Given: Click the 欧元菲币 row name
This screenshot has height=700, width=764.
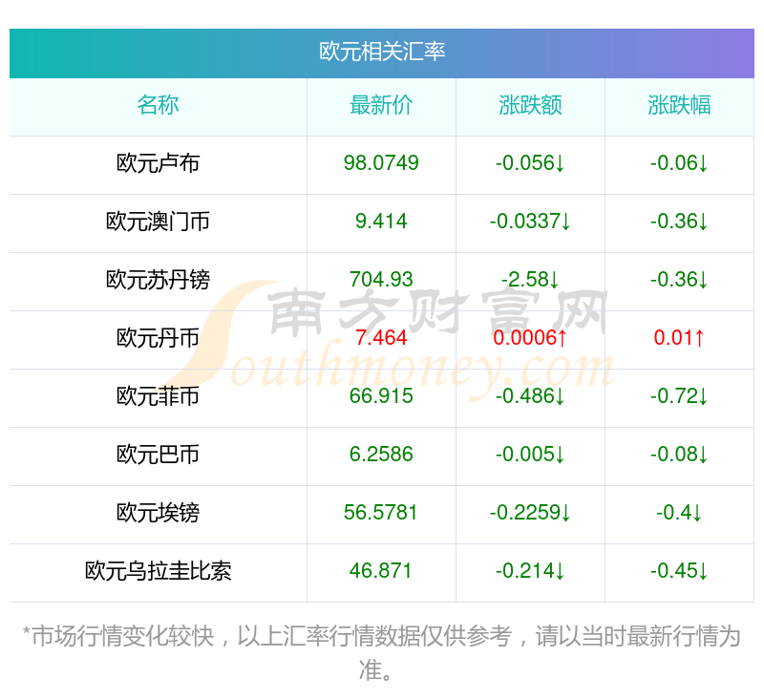Looking at the screenshot, I should pos(158,396).
